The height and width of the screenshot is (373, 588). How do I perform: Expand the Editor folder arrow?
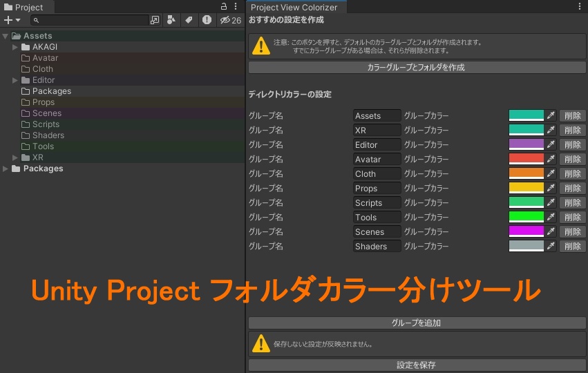[x=15, y=80]
